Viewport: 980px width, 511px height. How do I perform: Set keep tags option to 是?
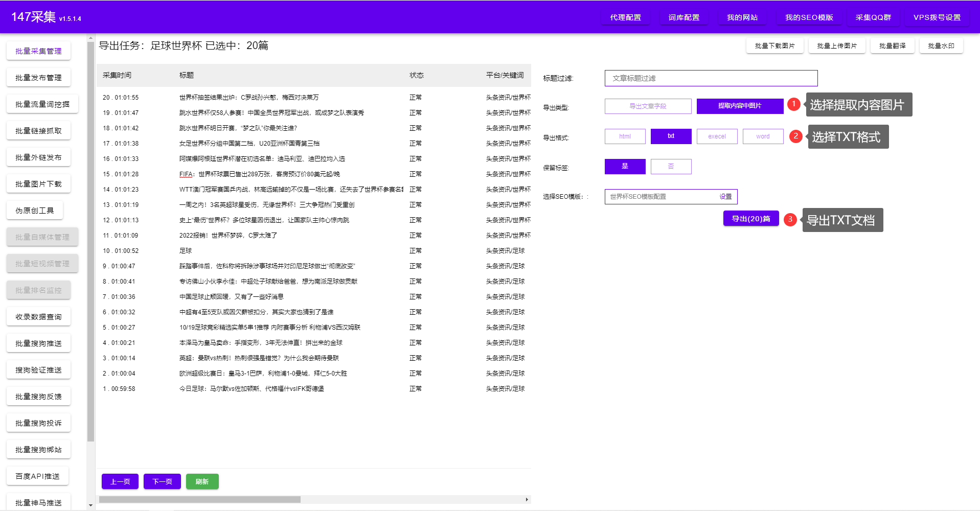(625, 167)
